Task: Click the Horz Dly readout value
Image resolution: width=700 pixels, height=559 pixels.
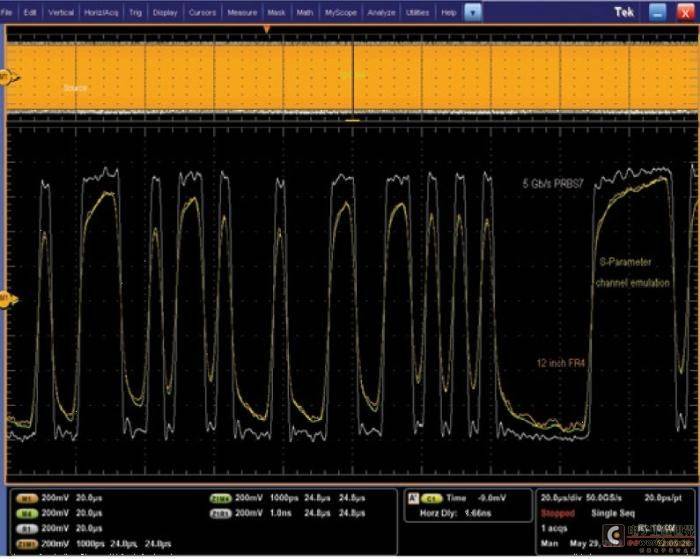Action: click(478, 513)
